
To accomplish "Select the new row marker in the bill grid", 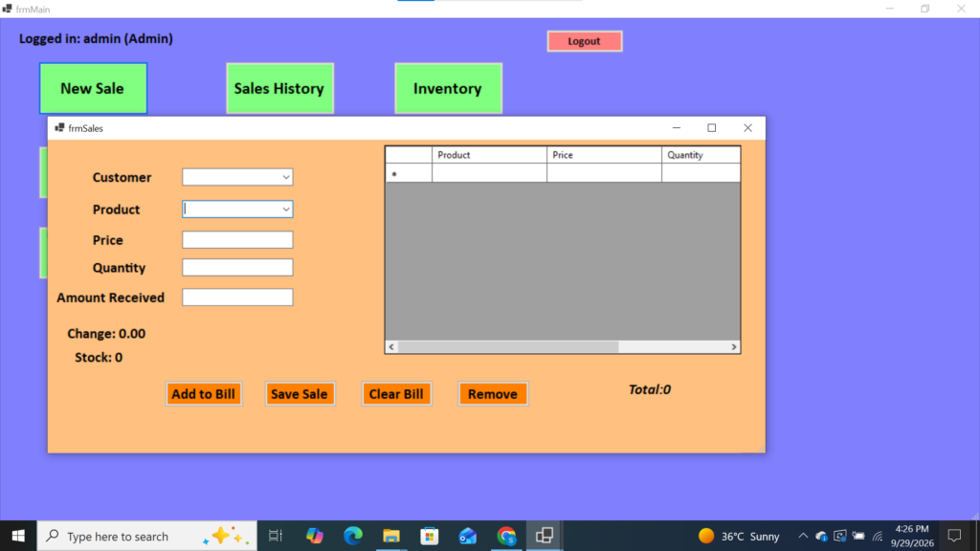I will pyautogui.click(x=409, y=173).
